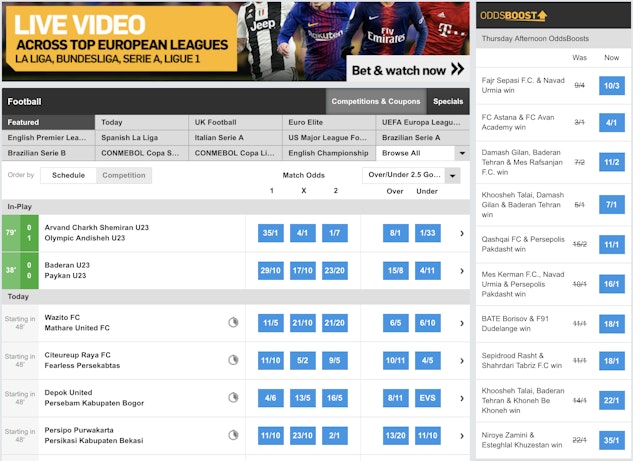Image resolution: width=633 pixels, height=461 pixels.
Task: Open the Over/Under 2.5 Goals dropdown
Action: (x=411, y=175)
